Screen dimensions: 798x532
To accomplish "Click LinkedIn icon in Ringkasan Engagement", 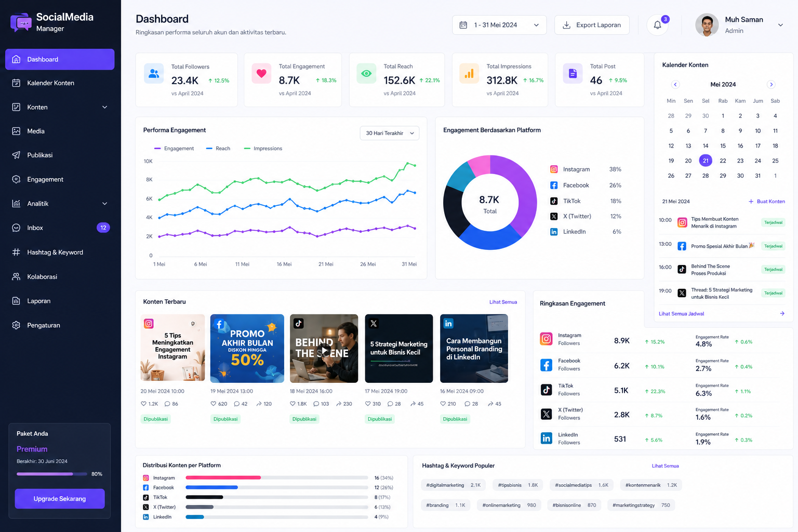I will [x=547, y=438].
